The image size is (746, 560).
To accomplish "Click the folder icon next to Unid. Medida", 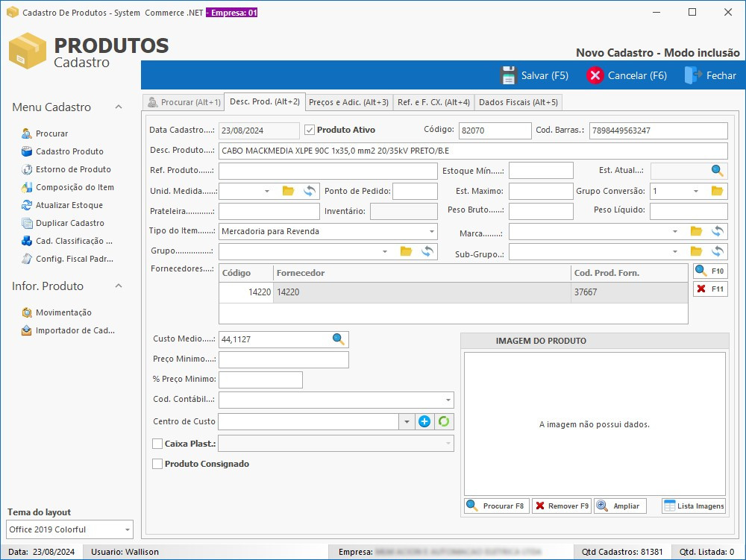I will coord(288,192).
